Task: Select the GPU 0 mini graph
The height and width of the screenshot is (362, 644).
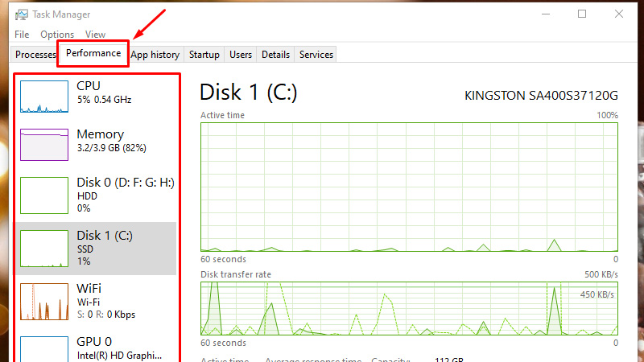Action: (x=45, y=349)
